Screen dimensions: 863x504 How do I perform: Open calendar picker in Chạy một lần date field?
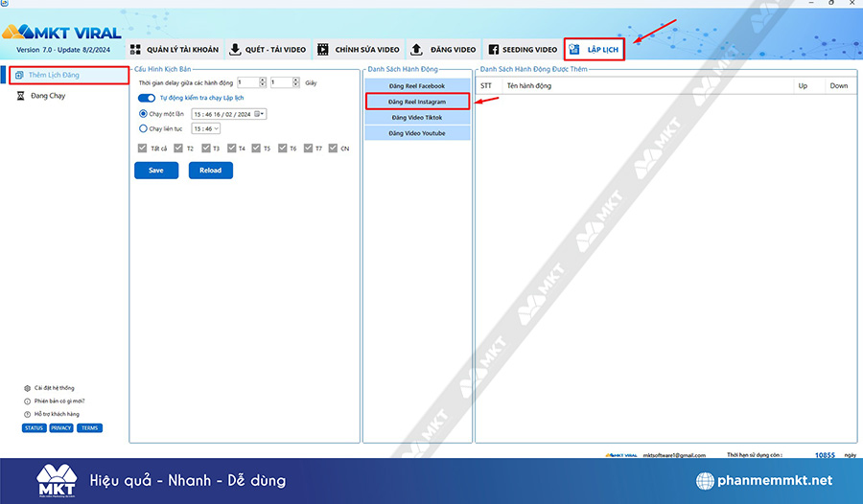[259, 114]
